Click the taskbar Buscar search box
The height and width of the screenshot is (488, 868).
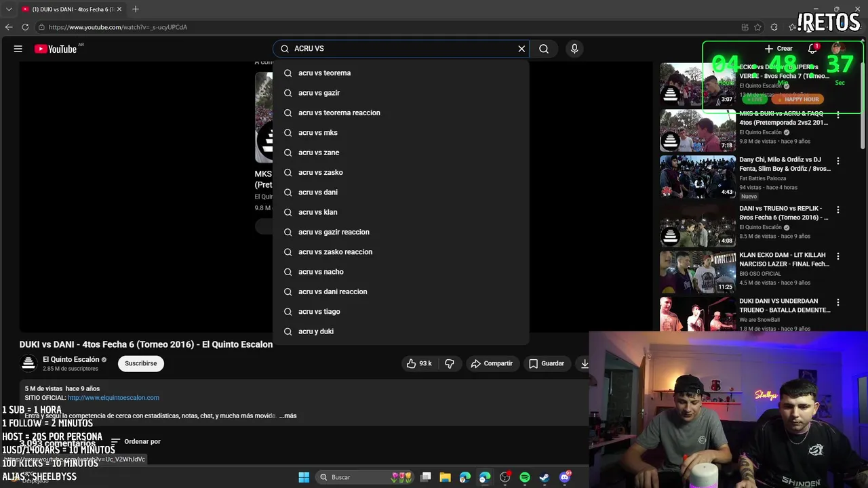[366, 477]
